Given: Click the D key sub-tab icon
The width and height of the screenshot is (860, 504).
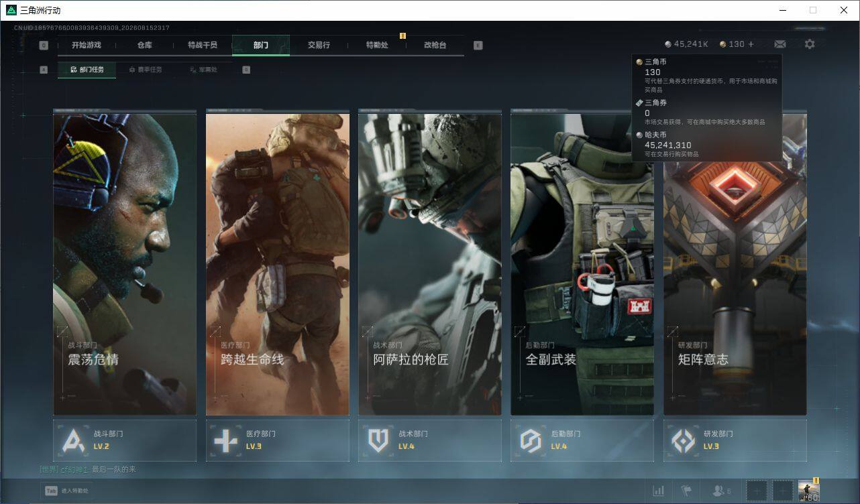Looking at the screenshot, I should tap(246, 70).
